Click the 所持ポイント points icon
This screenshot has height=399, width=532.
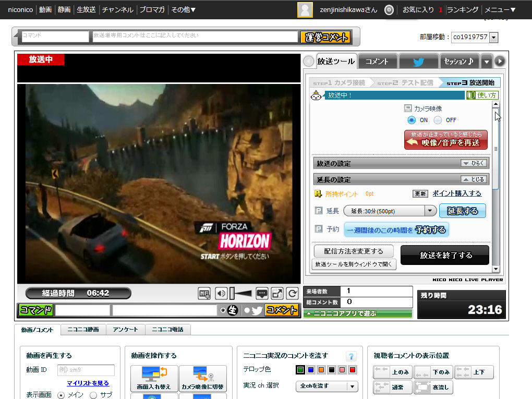click(x=318, y=194)
